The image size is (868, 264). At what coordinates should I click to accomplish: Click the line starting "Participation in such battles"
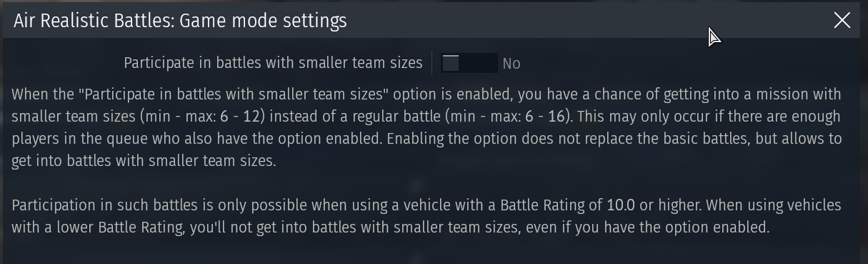[x=426, y=205]
